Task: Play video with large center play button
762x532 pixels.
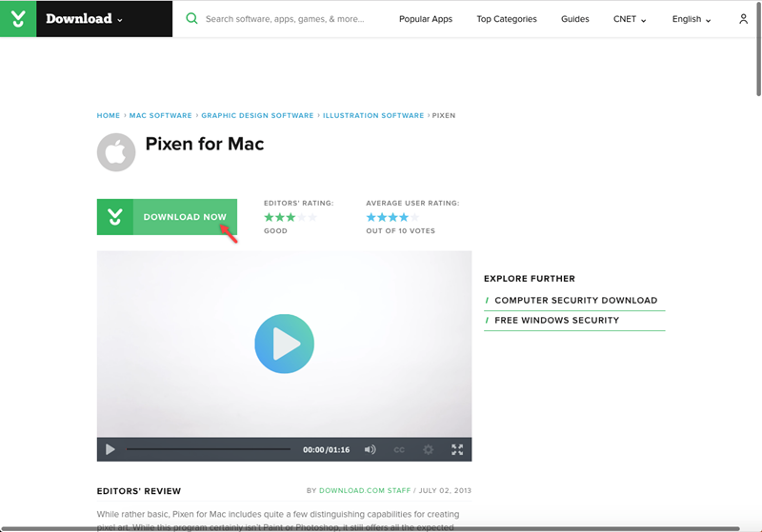Action: (x=284, y=344)
